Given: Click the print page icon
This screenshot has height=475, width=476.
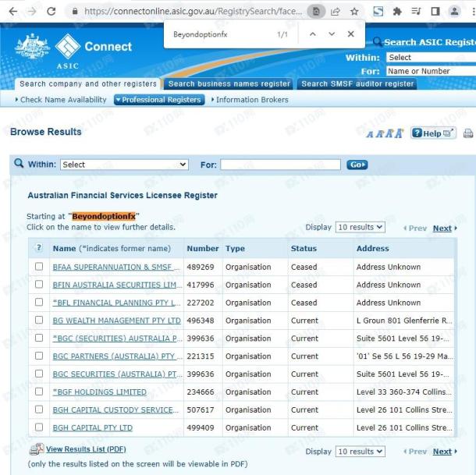Looking at the screenshot, I should click(x=468, y=133).
